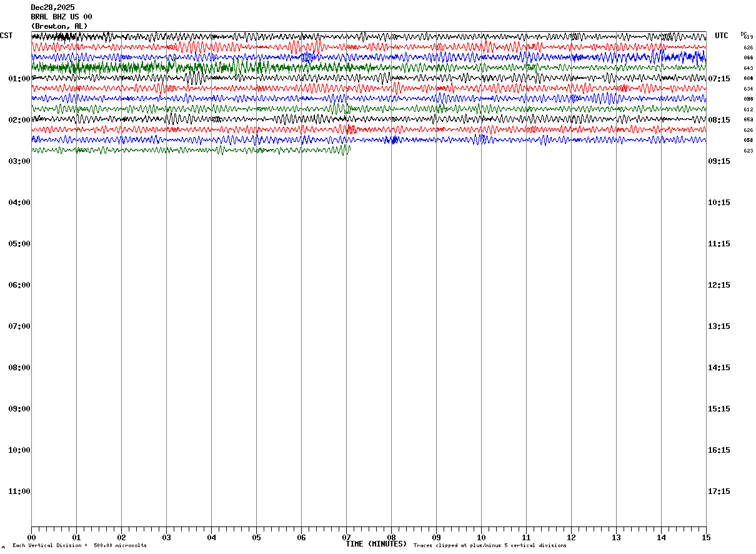Click the 03:00 CST row label
The image size is (756, 554).
coord(19,161)
